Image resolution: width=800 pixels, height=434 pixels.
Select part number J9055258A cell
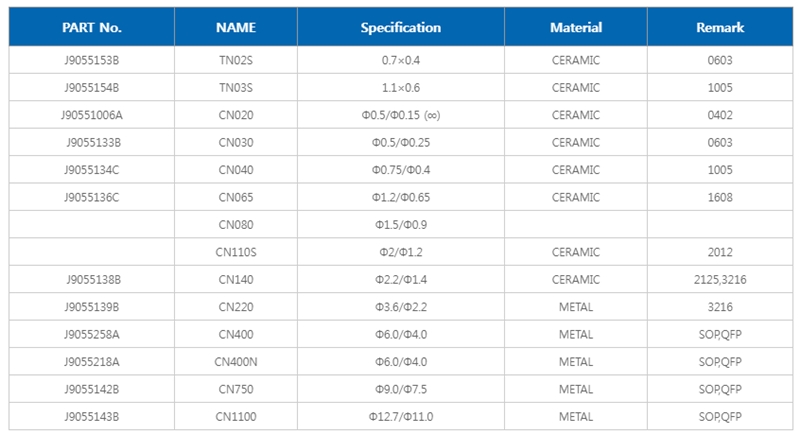click(91, 334)
